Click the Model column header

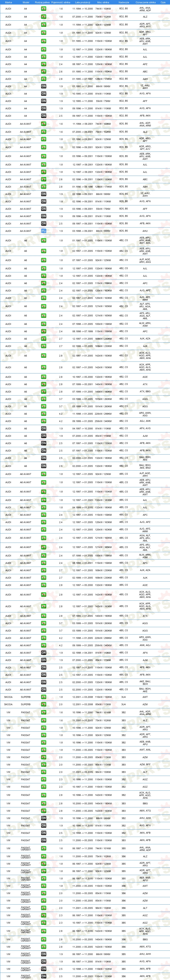(x=26, y=2)
